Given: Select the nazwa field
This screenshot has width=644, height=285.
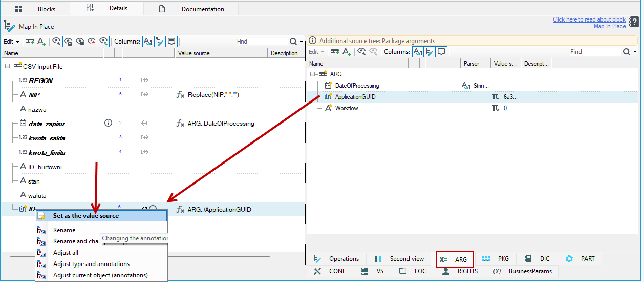Looking at the screenshot, I should (x=38, y=109).
